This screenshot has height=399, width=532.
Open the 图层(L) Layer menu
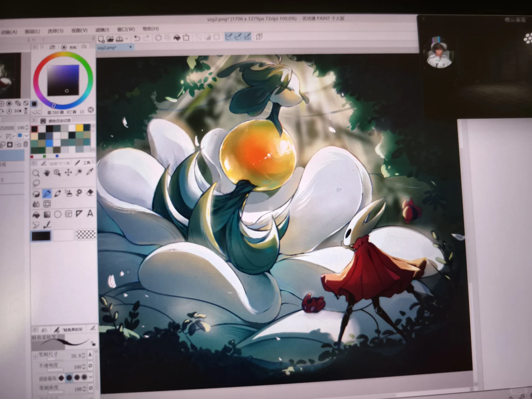[x=32, y=31]
